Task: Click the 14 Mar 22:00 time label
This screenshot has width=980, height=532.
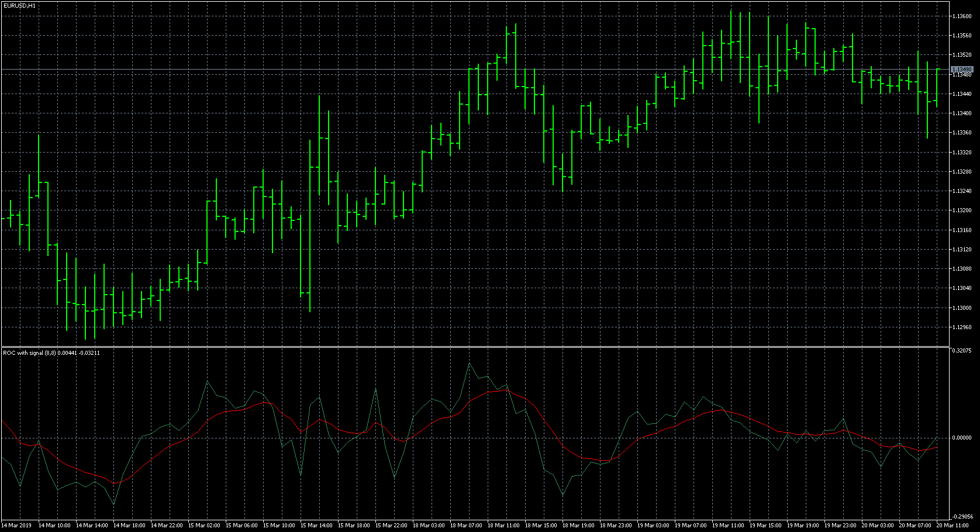Action: (167, 526)
